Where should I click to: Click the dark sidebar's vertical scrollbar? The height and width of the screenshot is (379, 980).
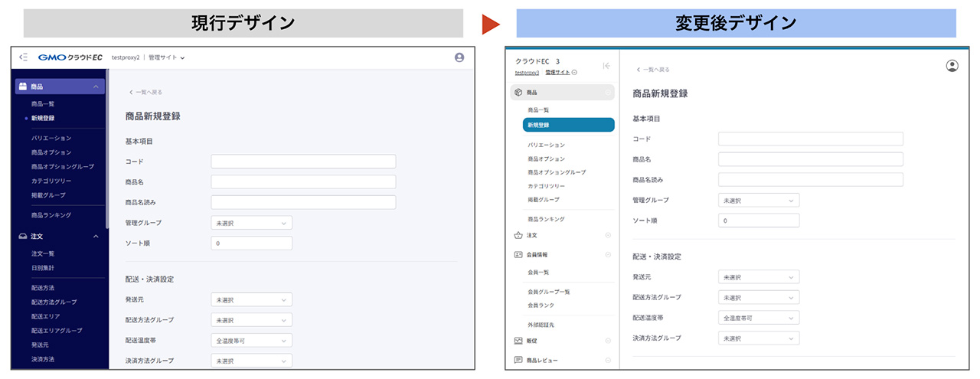point(107,149)
